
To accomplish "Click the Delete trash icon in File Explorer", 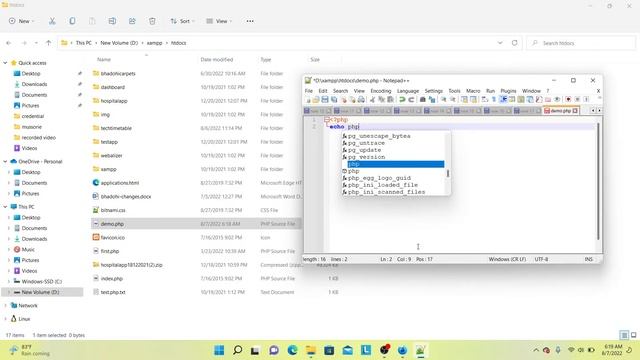I will click(x=152, y=21).
